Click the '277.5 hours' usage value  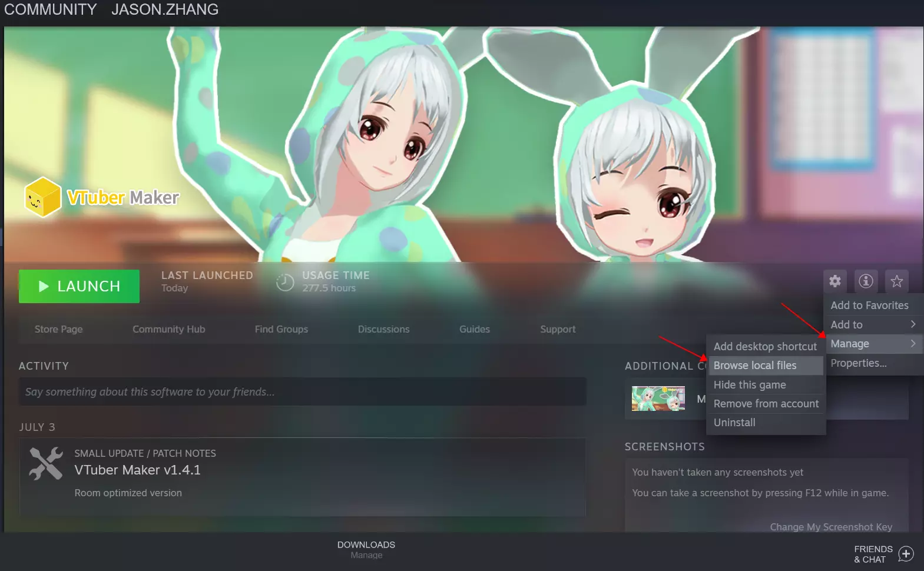(329, 288)
